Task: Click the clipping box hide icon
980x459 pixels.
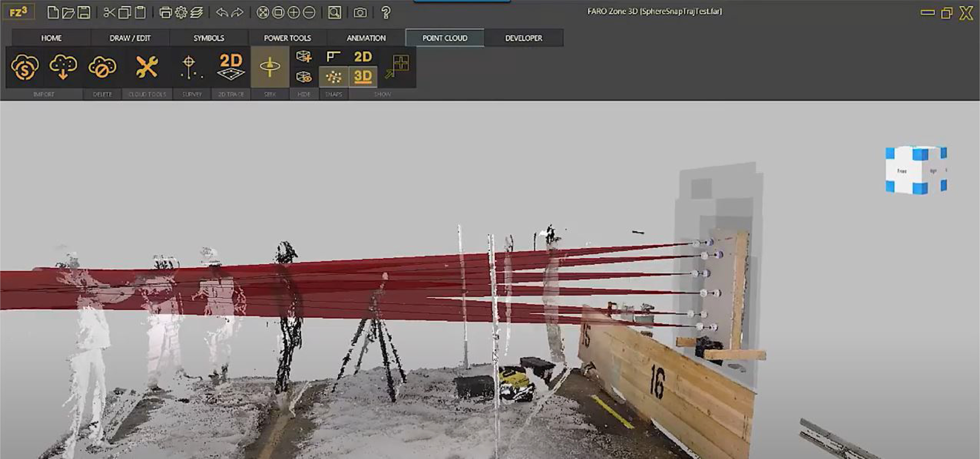Action: (x=304, y=57)
